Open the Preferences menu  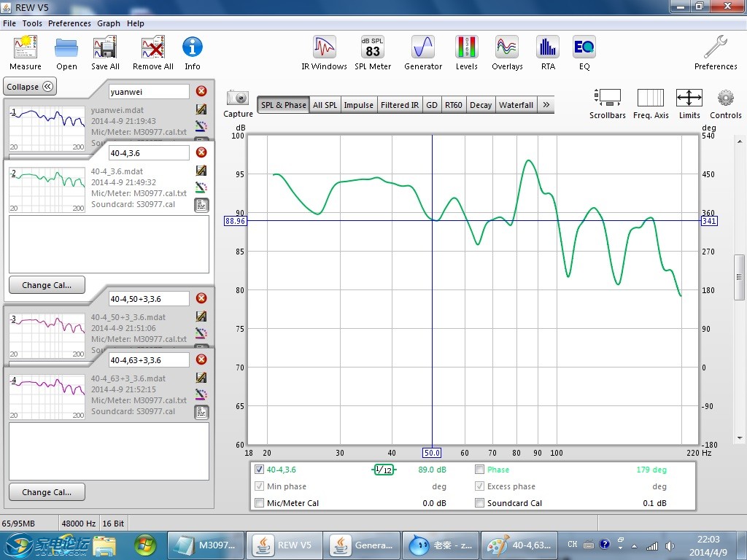pos(69,23)
